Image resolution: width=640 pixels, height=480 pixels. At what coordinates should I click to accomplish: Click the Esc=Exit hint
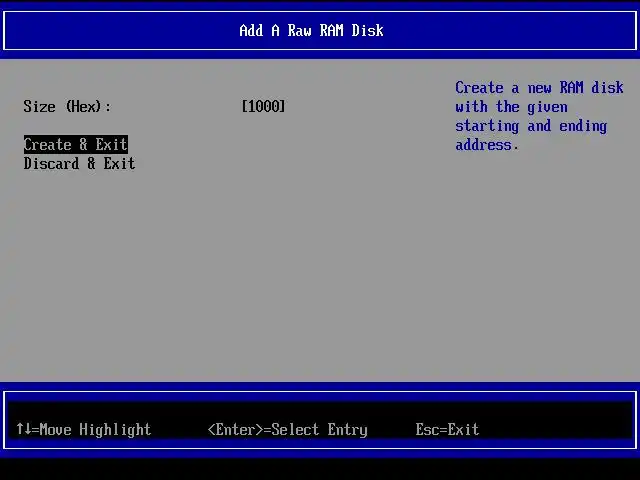click(447, 429)
